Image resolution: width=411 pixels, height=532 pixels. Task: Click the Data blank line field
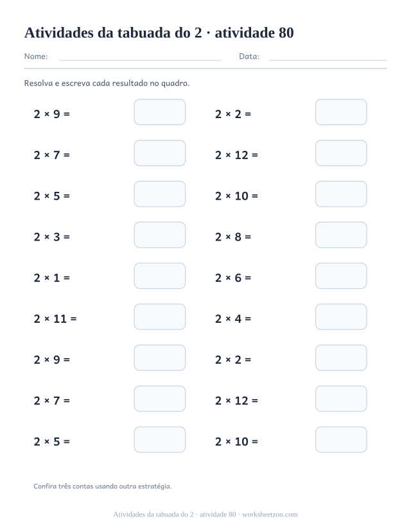[328, 57]
